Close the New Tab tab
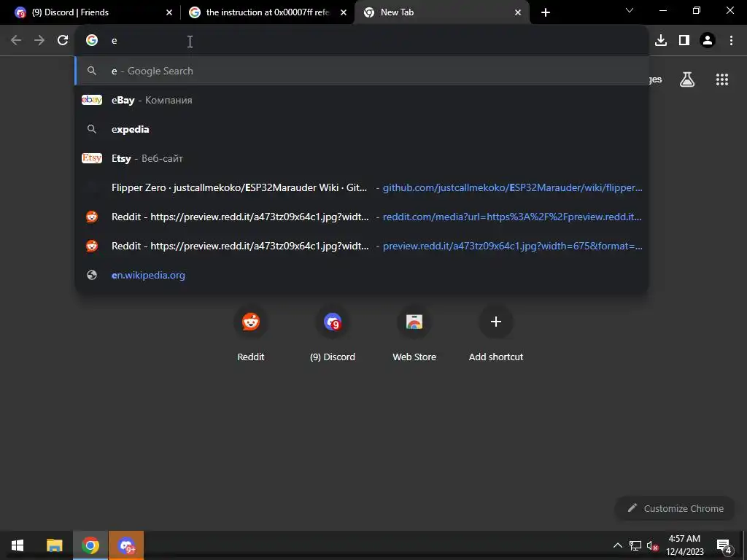This screenshot has width=747, height=560. (518, 12)
